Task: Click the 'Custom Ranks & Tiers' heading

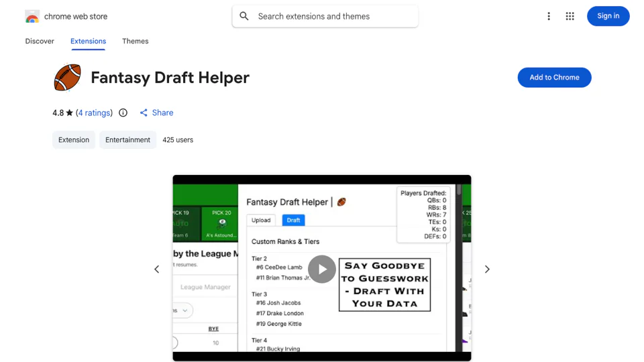Action: 285,242
